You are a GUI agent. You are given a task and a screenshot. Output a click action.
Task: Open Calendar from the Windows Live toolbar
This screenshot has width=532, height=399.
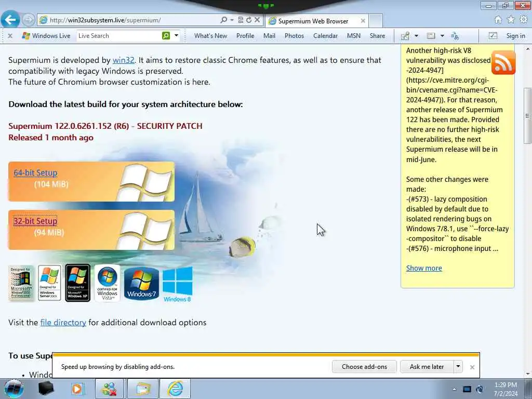[325, 36]
